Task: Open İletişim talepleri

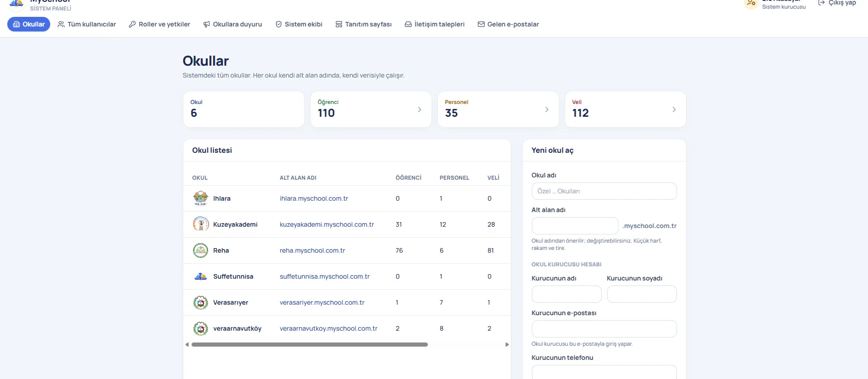Action: pos(435,24)
